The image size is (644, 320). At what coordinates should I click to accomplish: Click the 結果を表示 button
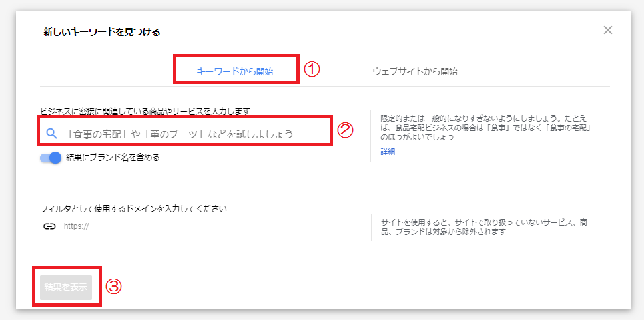tap(66, 287)
